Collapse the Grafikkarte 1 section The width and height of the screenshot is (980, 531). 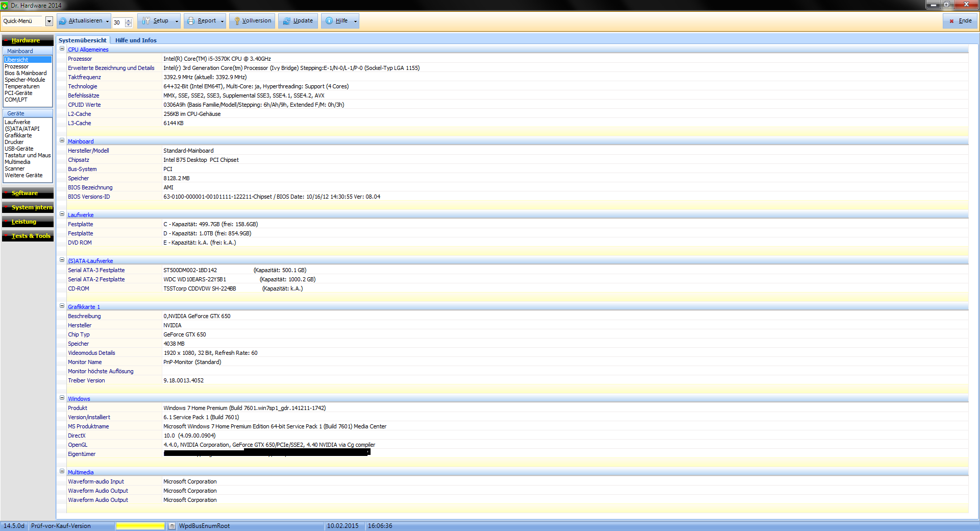click(62, 306)
